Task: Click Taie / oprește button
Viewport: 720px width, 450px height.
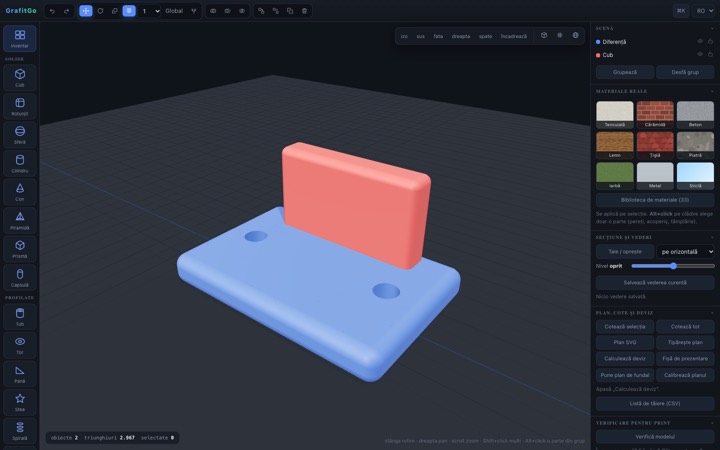Action: pyautogui.click(x=625, y=252)
